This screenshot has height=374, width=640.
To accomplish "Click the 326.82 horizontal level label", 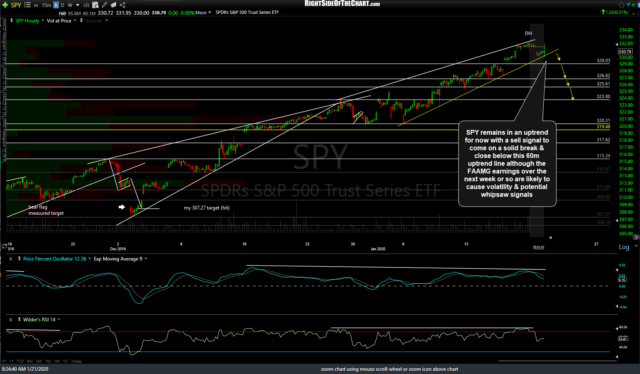I will pos(603,76).
